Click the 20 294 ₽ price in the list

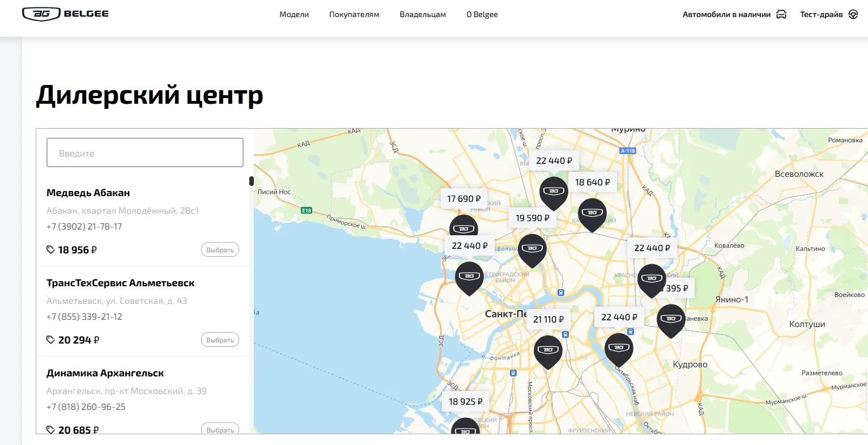point(79,340)
